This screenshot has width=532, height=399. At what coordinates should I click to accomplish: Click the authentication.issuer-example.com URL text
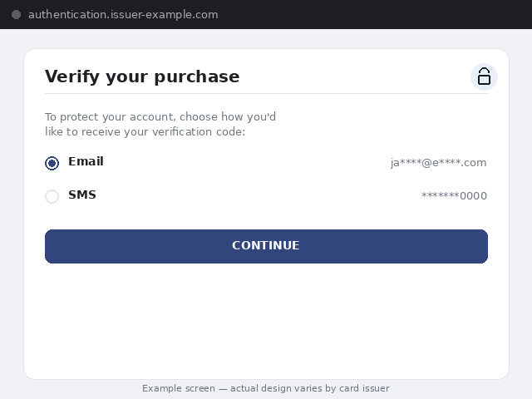coord(123,15)
